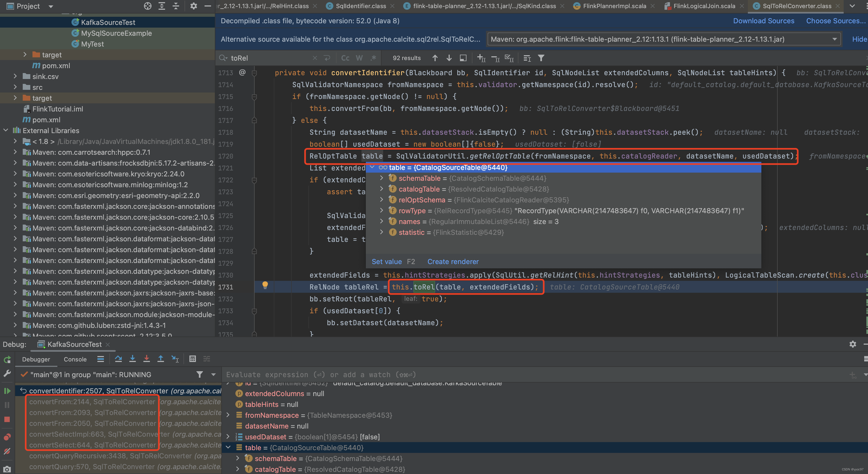The image size is (868, 474).
Task: Click the Step Over debugger icon
Action: [118, 359]
